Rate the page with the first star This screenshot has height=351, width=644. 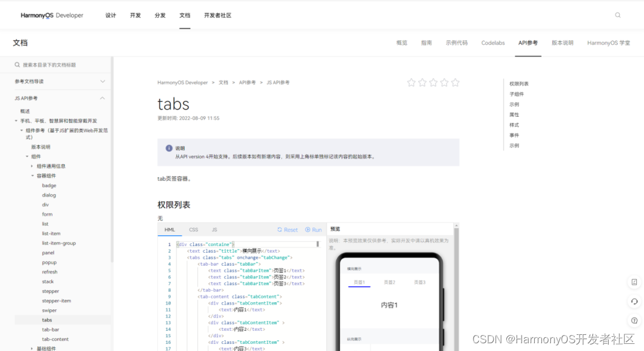tap(411, 82)
